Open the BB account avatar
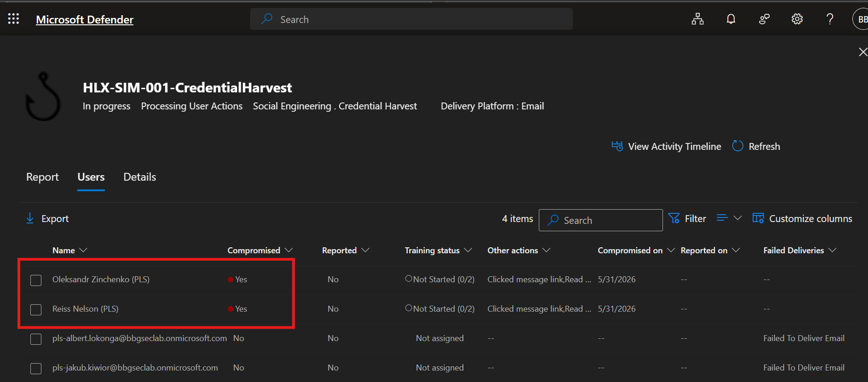The height and width of the screenshot is (382, 868). pyautogui.click(x=861, y=19)
